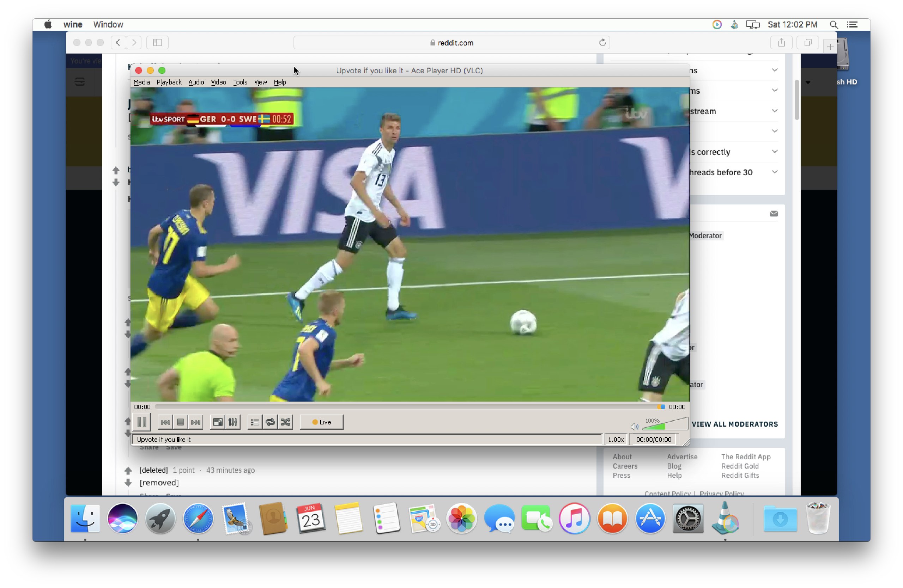903x588 pixels.
Task: Open the View menu in Ace Player
Action: coord(261,82)
